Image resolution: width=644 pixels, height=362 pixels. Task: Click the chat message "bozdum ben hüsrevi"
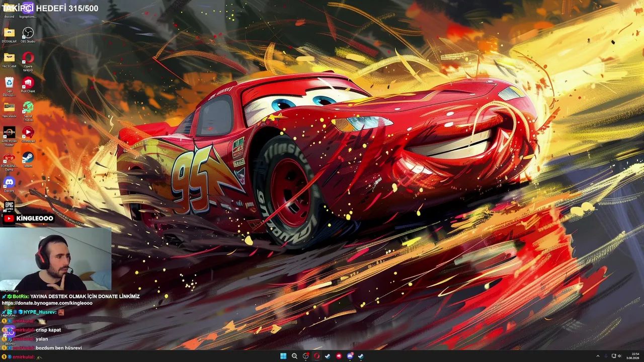[x=58, y=347]
